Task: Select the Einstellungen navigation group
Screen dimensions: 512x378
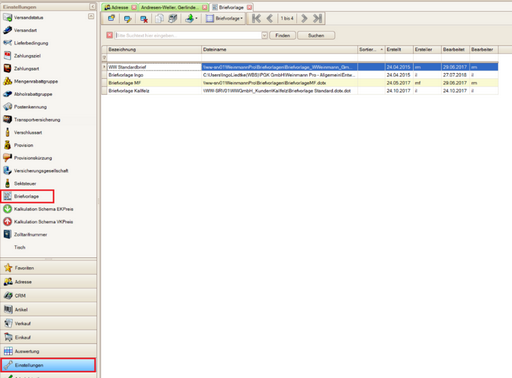Action: click(48, 365)
